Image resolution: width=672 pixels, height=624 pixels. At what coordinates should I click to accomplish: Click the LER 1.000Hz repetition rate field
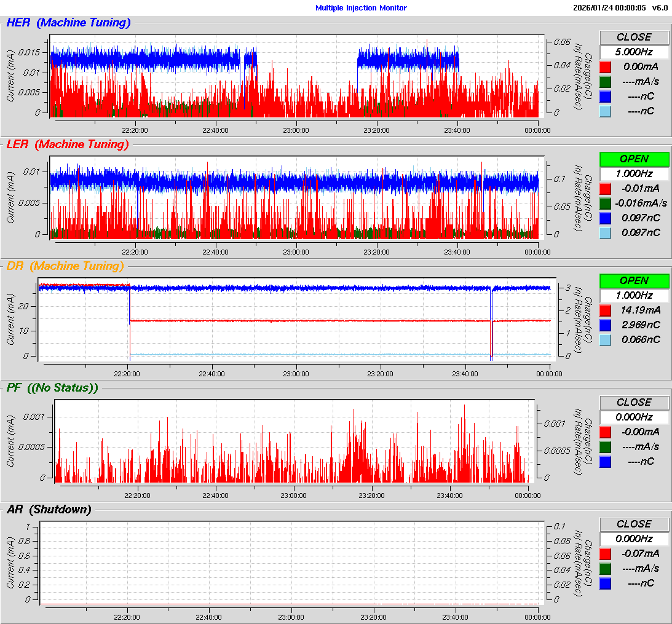[x=634, y=173]
